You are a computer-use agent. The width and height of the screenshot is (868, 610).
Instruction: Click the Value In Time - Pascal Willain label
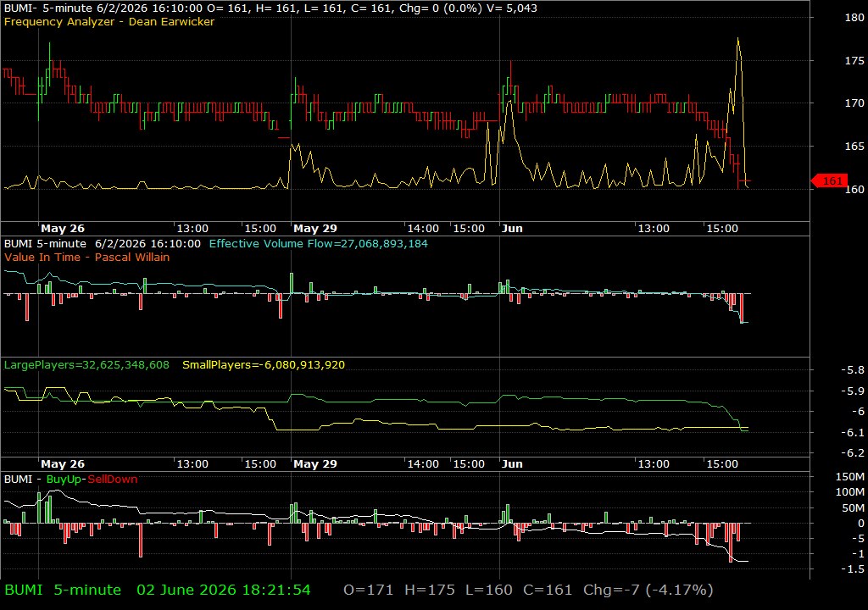click(x=87, y=257)
